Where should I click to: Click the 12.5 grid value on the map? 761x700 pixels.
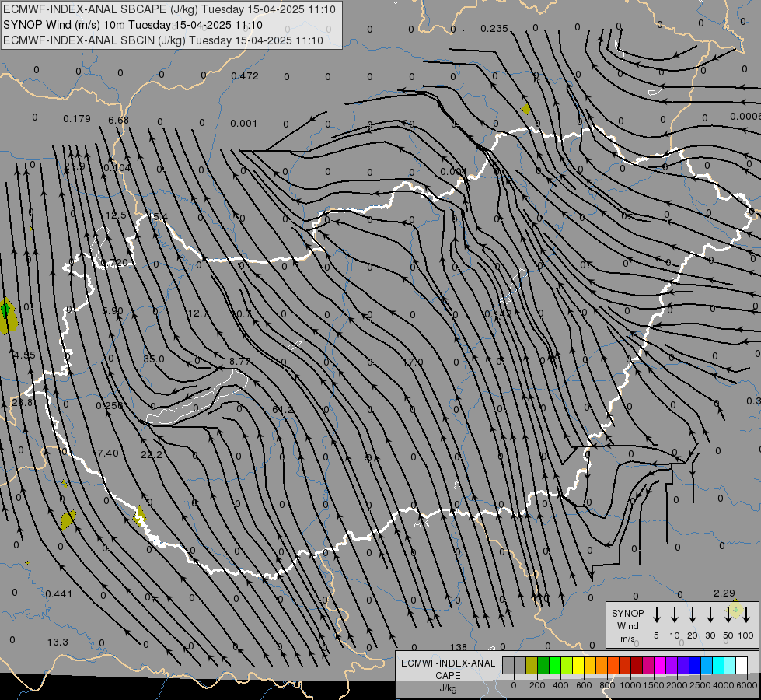(116, 215)
